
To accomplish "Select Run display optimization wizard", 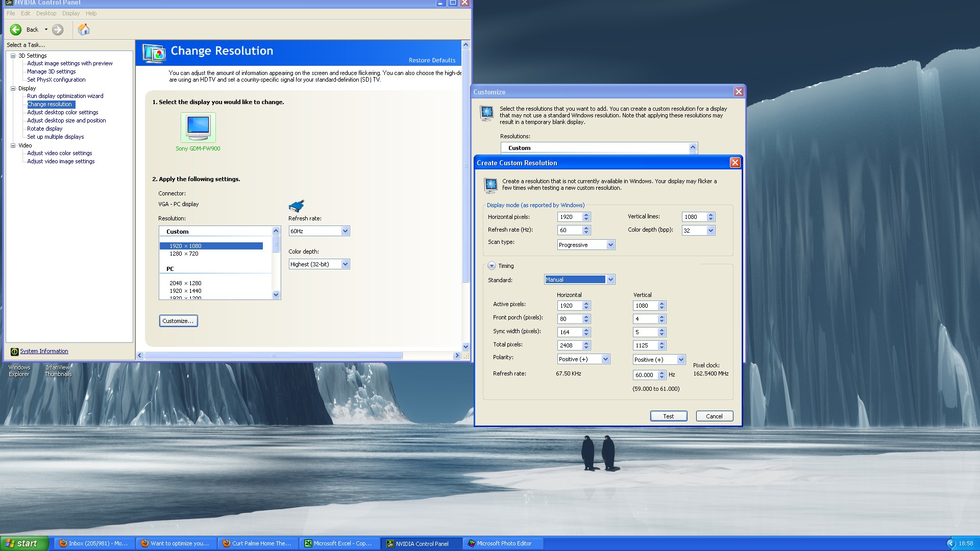I will 65,96.
